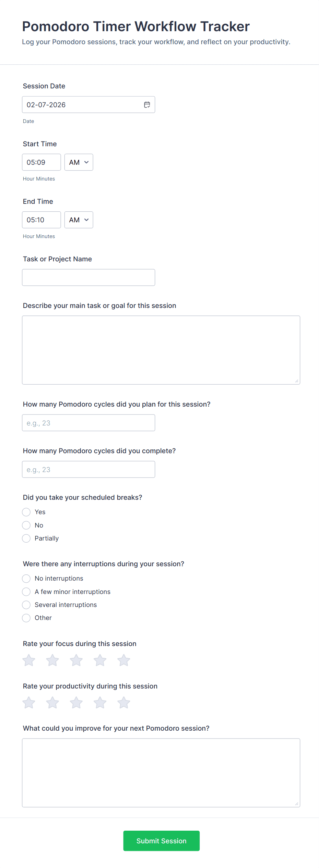Screen dimensions: 319x868
Task: Rate productivity with the fifth star
Action: point(124,703)
